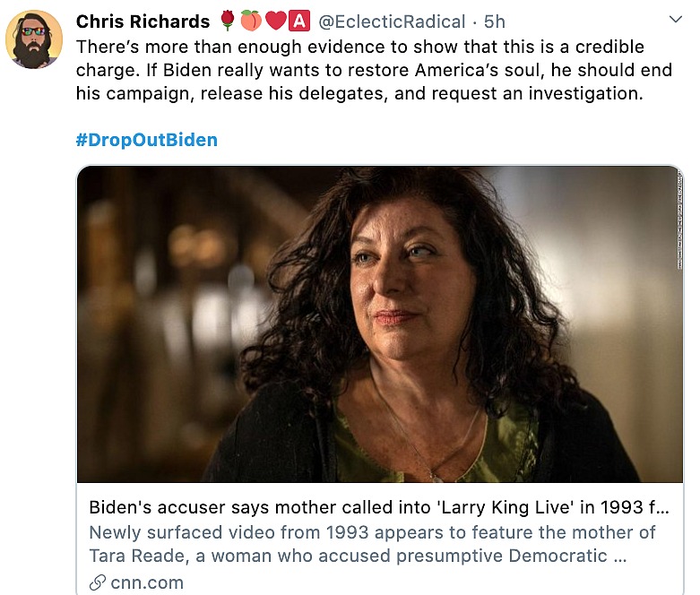Open the Chris Richards display name

[143, 22]
